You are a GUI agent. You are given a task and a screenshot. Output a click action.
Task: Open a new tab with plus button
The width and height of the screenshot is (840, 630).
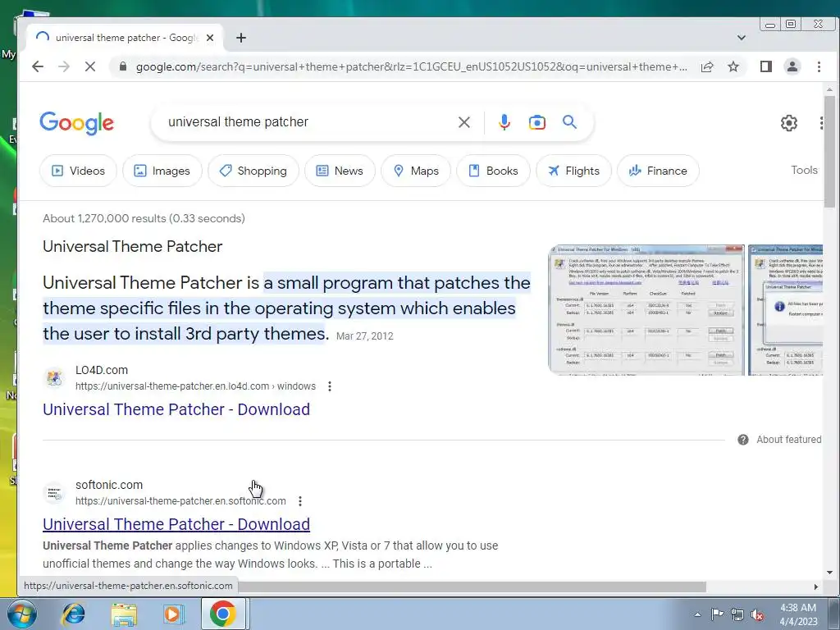pyautogui.click(x=241, y=38)
